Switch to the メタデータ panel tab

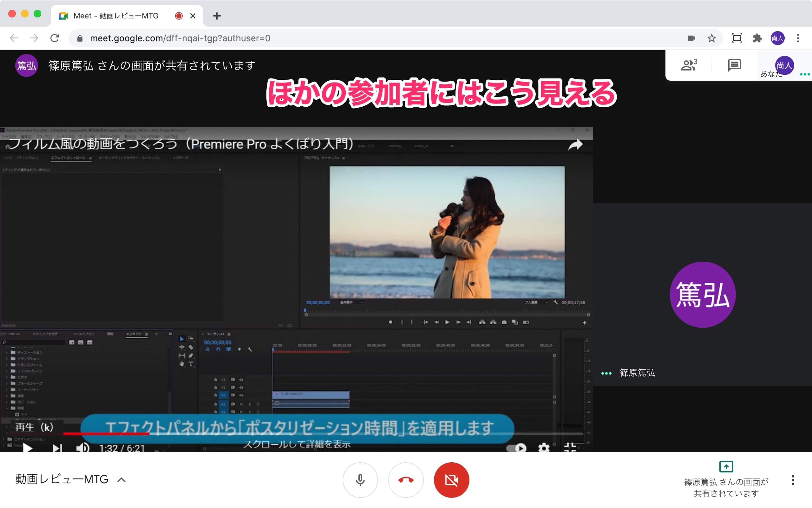(180, 158)
